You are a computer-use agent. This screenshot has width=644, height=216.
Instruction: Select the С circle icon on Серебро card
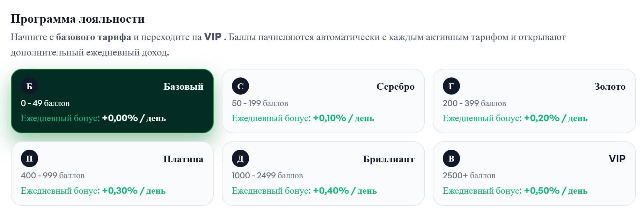coord(241,86)
